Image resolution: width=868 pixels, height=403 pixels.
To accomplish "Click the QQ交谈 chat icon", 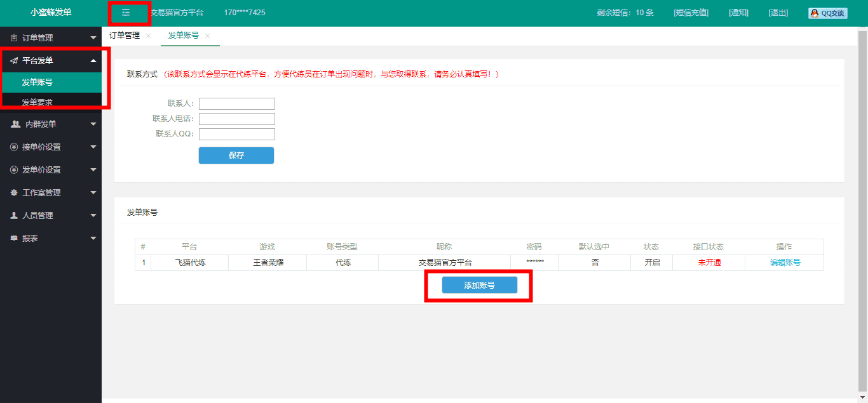I will [827, 13].
